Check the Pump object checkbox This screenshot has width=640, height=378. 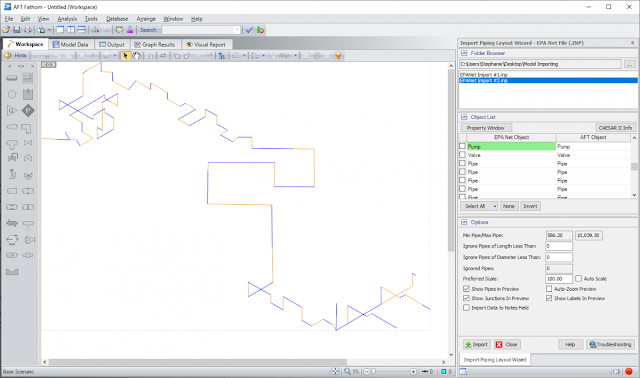click(x=462, y=146)
